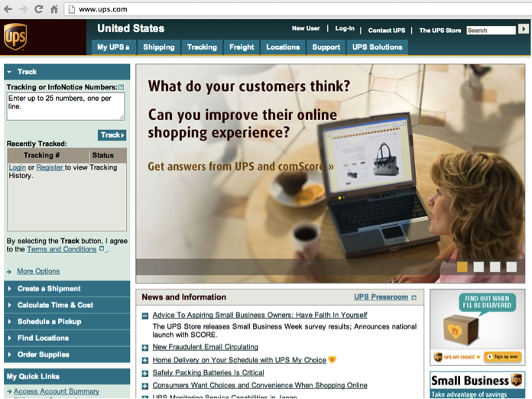Viewport: 532px width, 399px height.
Task: Click the Search input field
Action: 491,31
